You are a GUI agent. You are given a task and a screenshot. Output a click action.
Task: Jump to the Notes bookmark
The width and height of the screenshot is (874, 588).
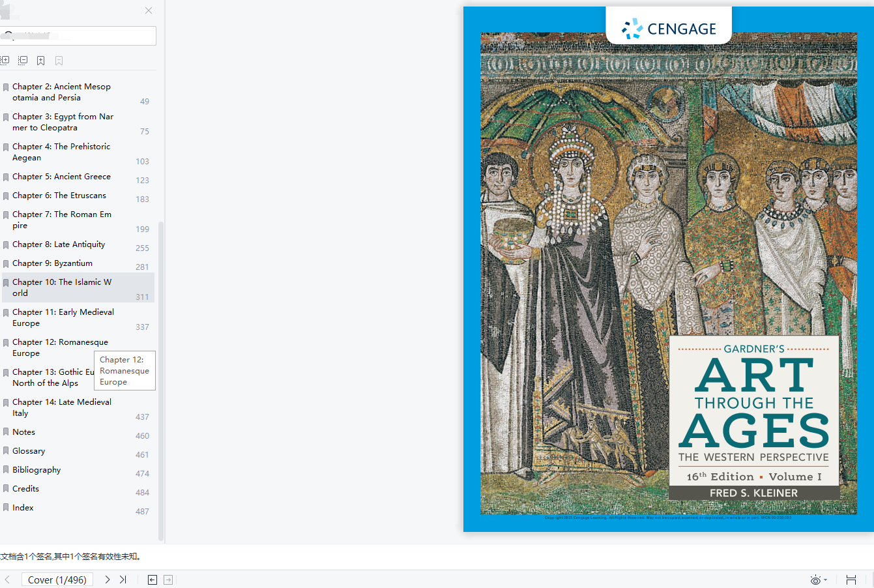pos(23,432)
